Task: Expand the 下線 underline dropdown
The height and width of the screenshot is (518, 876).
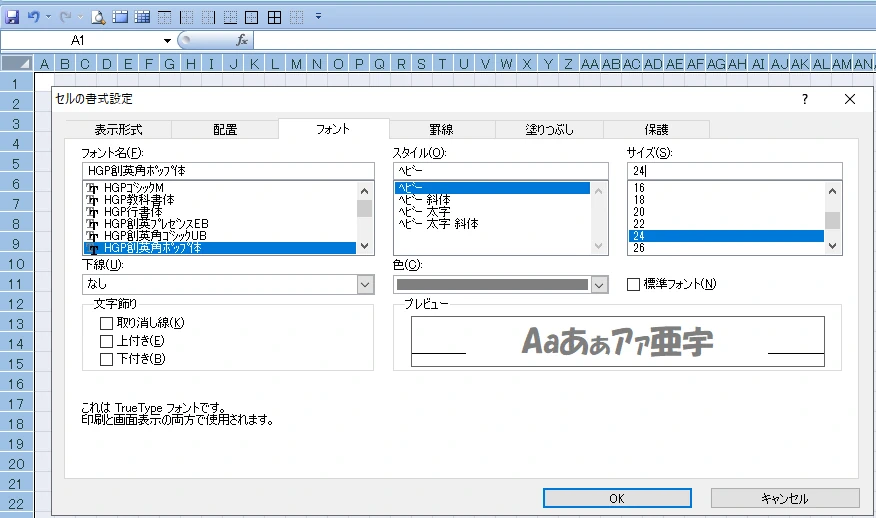Action: 365,284
